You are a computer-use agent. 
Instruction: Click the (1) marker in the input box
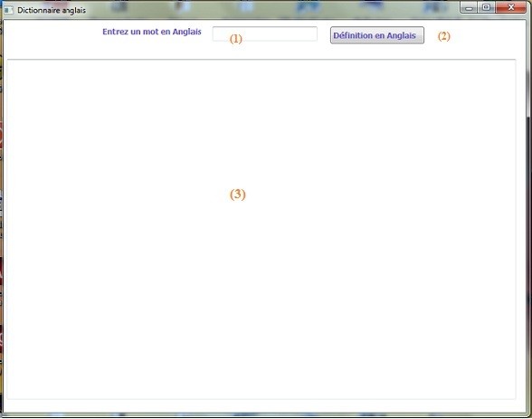236,39
